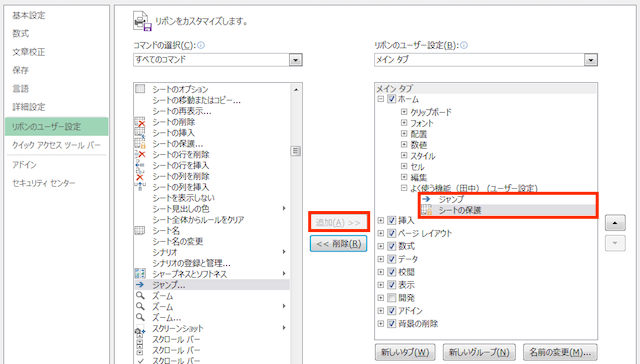The width and height of the screenshot is (640, 364).
Task: Click the delete sheet columns icon
Action: [x=140, y=176]
